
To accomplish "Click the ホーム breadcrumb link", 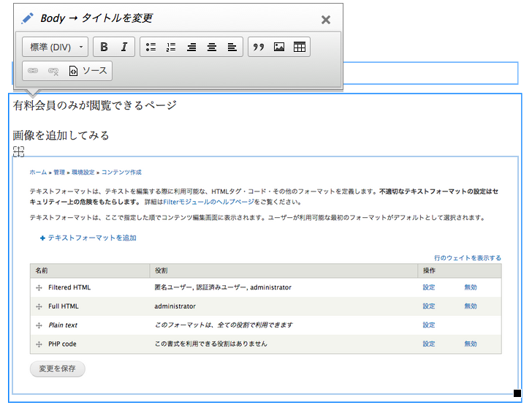I will [x=38, y=173].
